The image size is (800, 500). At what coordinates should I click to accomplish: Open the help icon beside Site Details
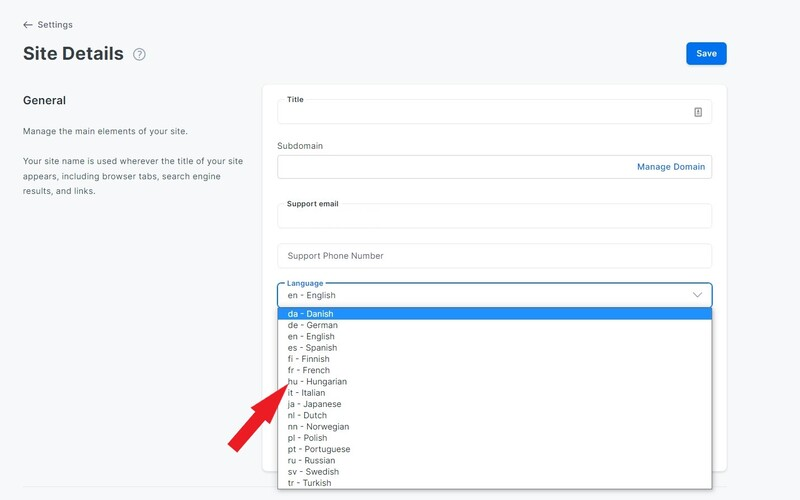[x=139, y=54]
